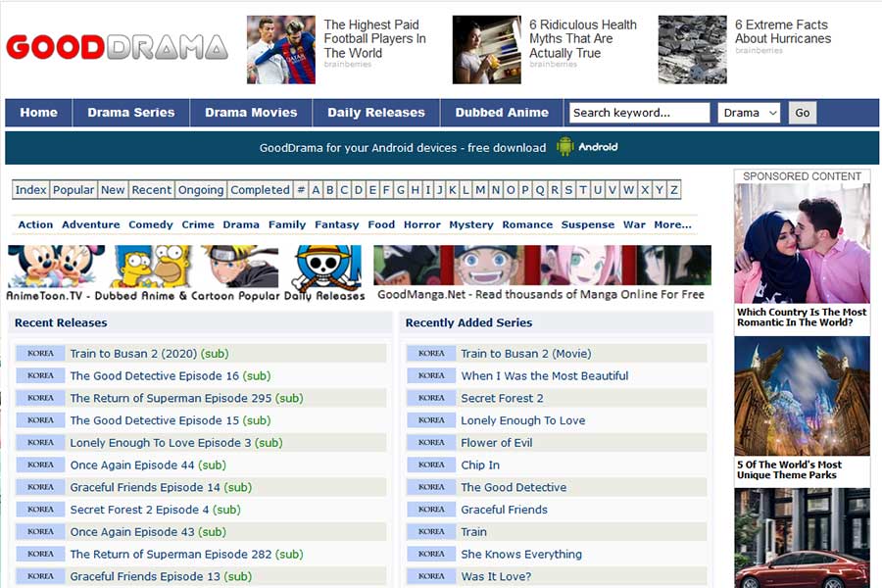Screen dimensions: 882x588
Task: Open The Good Detective Episode 16
Action: (x=170, y=376)
